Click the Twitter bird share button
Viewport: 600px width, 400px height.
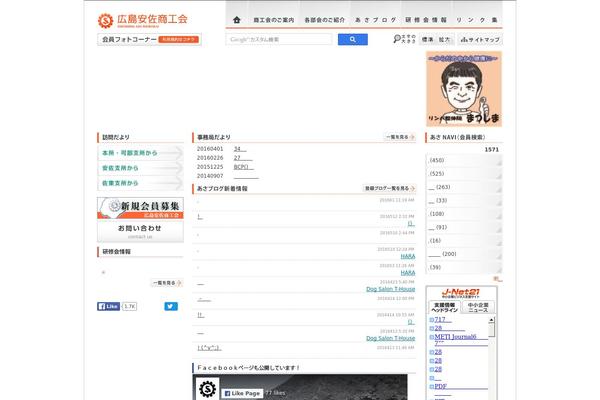pyautogui.click(x=171, y=306)
